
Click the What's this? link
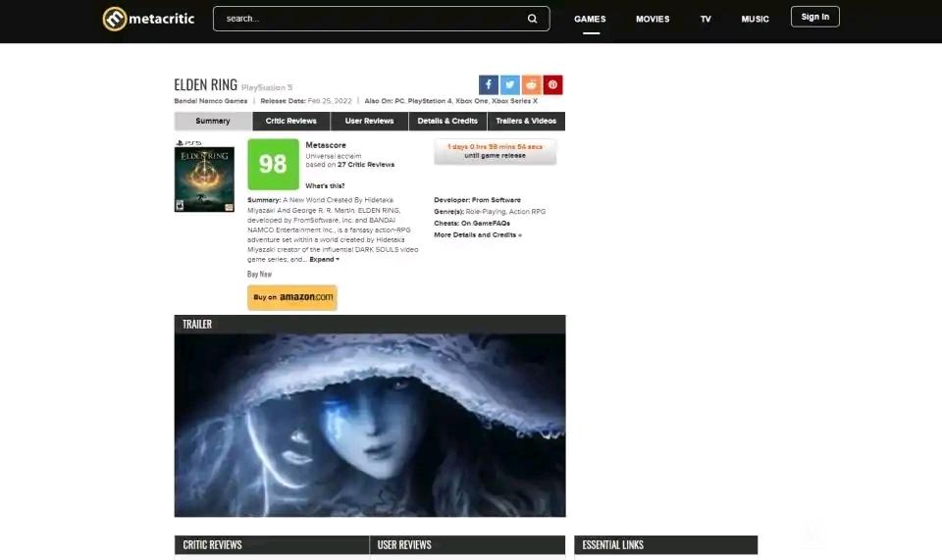325,186
